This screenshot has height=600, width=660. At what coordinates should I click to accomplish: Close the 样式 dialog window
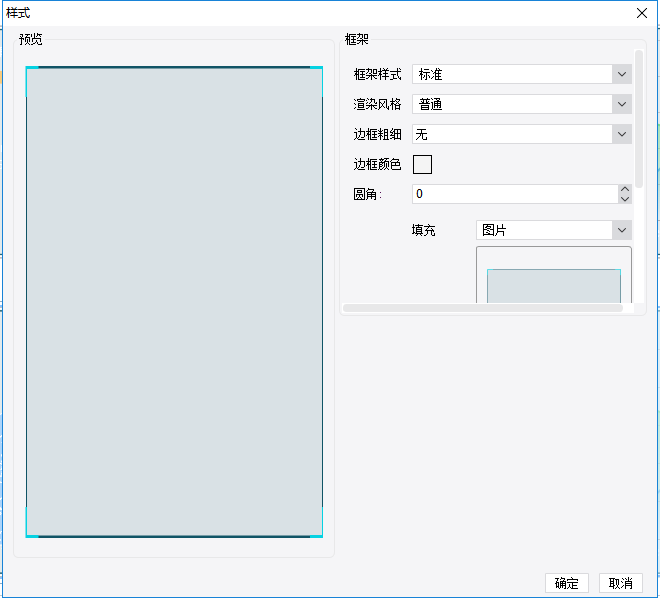point(642,13)
